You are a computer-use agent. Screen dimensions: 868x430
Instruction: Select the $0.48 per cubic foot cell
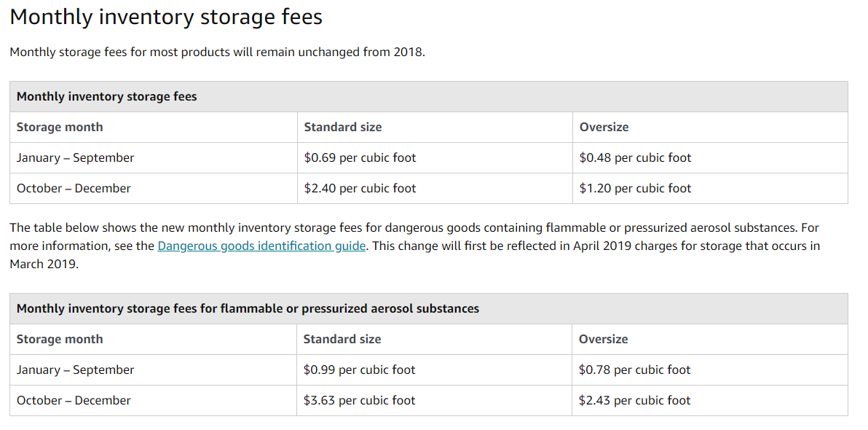click(710, 158)
